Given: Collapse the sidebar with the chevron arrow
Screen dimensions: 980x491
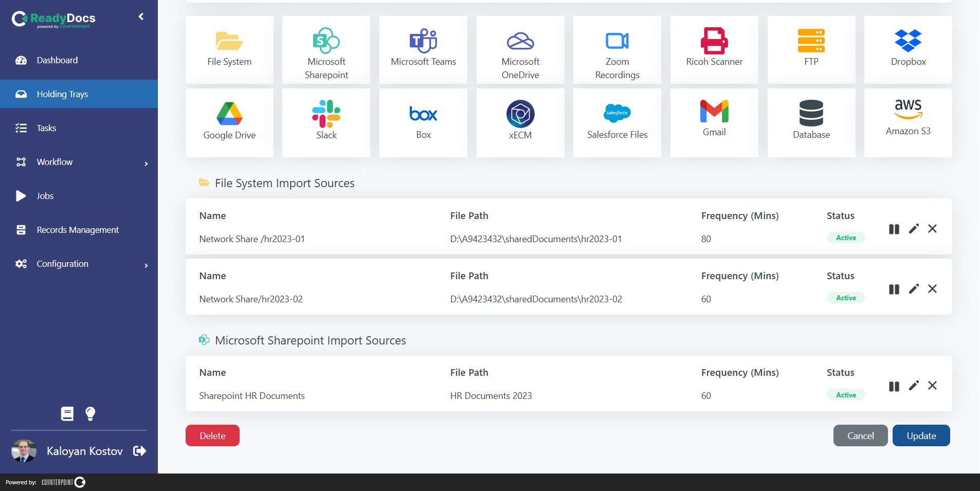Looking at the screenshot, I should pyautogui.click(x=141, y=16).
